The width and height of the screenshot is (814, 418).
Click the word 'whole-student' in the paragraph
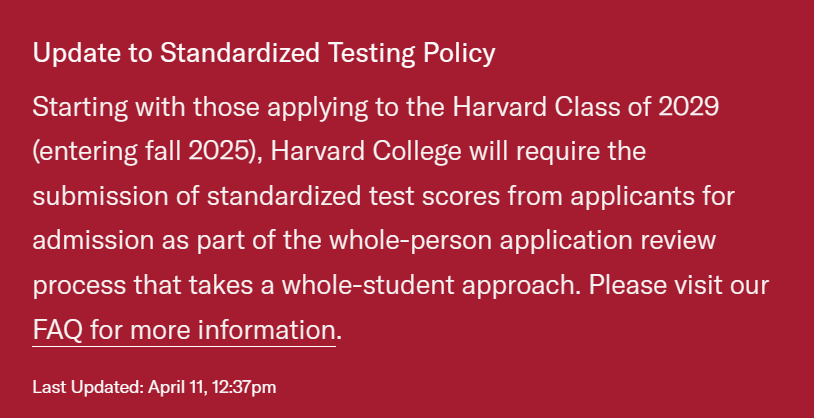pyautogui.click(x=368, y=286)
